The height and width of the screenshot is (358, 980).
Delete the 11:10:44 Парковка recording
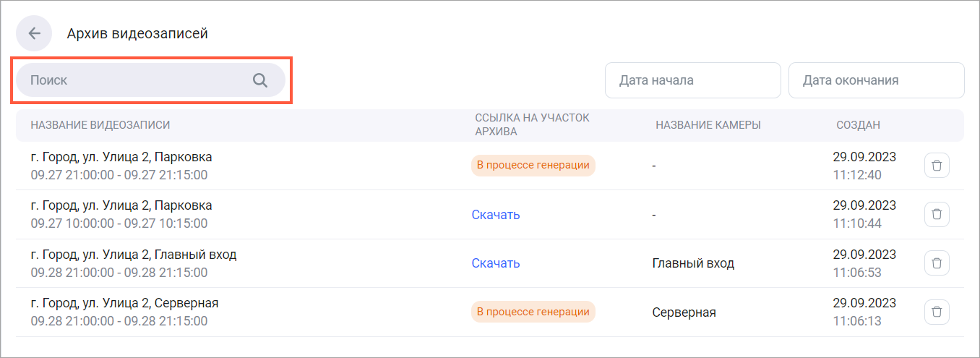point(937,214)
